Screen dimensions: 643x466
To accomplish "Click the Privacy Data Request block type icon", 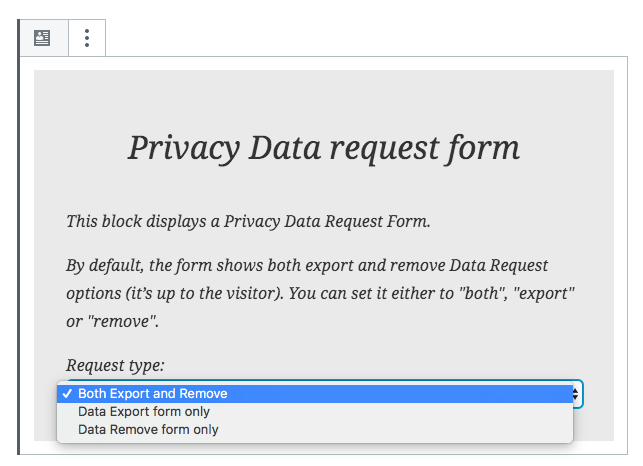I will click(x=42, y=38).
